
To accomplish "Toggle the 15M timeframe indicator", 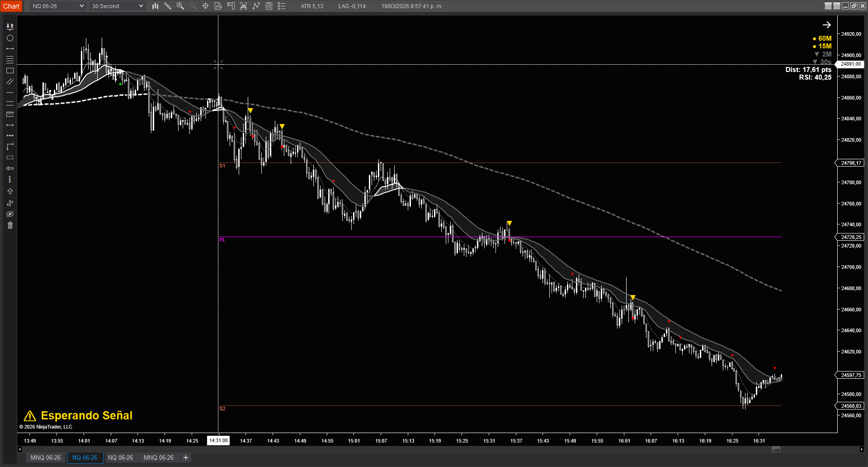I will [822, 46].
